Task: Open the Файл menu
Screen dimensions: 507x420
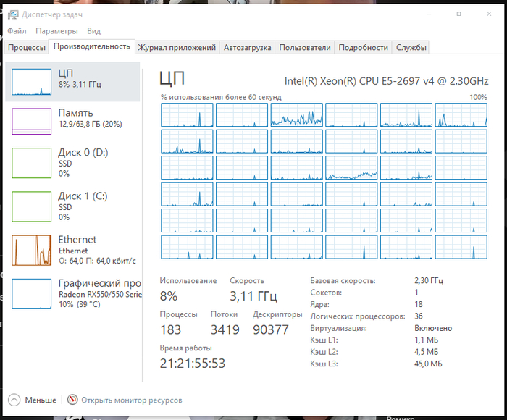Action: pos(17,31)
